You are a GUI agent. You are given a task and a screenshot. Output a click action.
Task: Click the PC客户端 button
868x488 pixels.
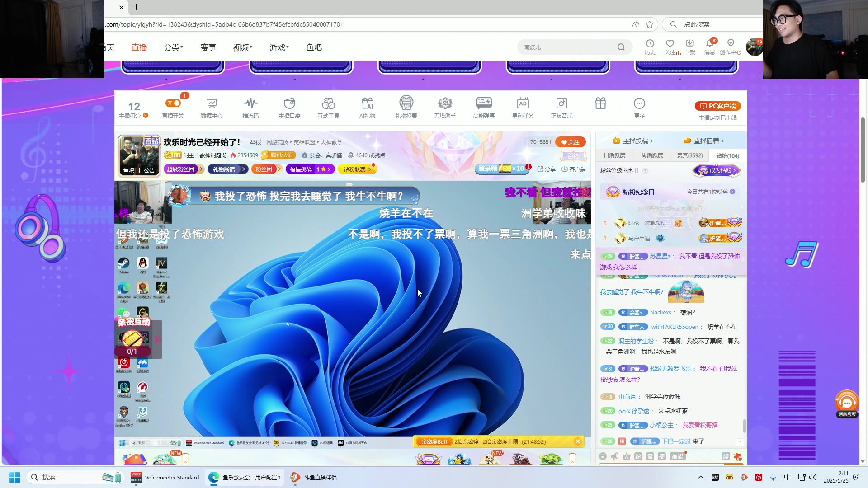[718, 106]
